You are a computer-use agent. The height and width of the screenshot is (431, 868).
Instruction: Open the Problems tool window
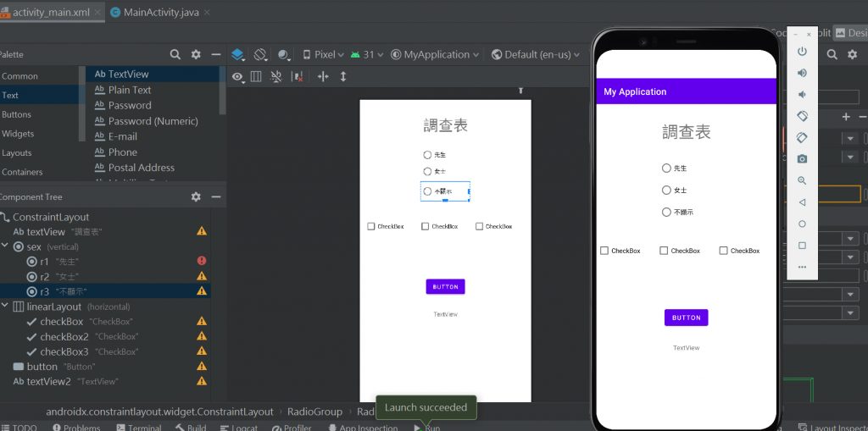pos(75,428)
